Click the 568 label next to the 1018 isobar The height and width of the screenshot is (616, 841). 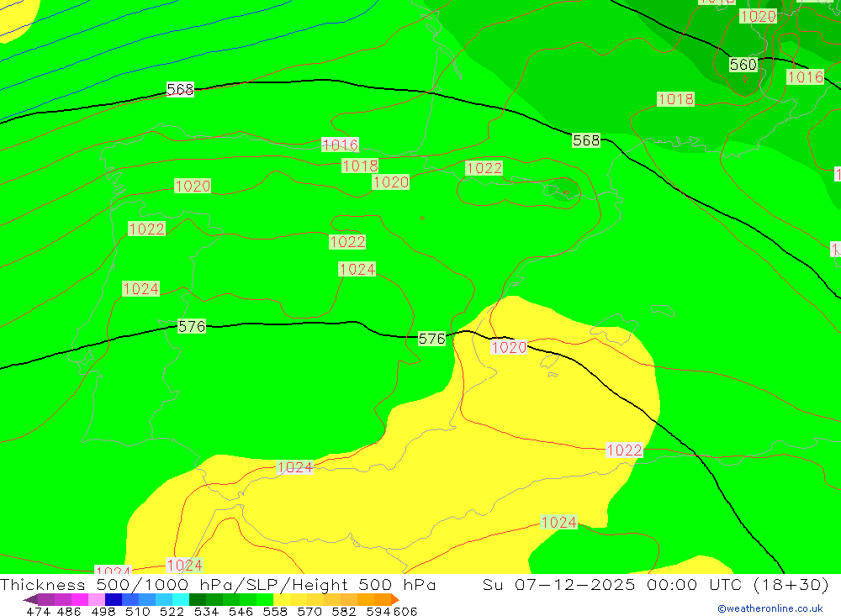click(585, 140)
